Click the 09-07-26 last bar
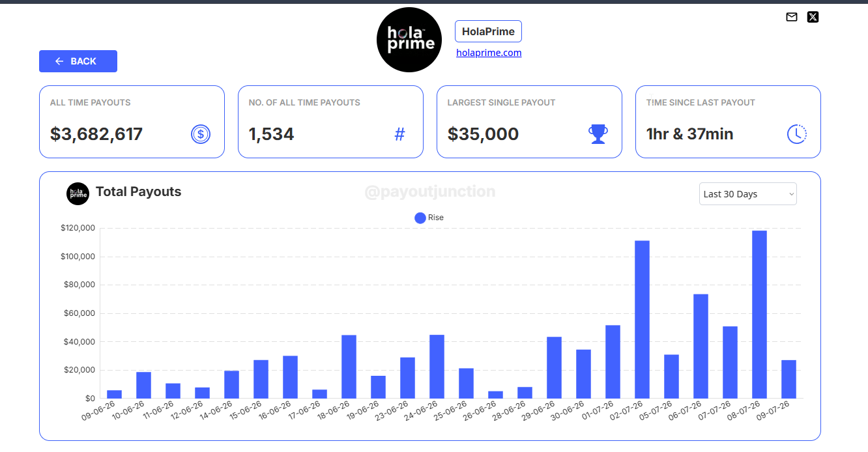Image resolution: width=868 pixels, height=452 pixels. (788, 380)
